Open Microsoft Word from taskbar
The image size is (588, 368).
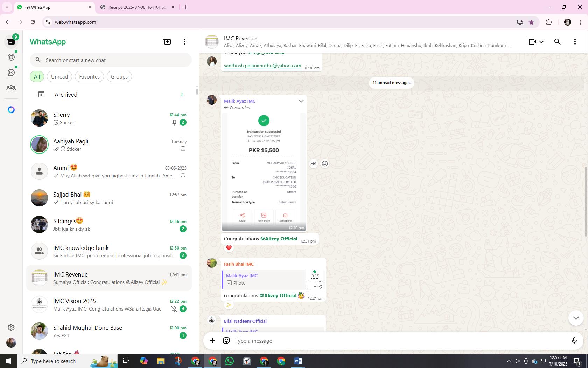coord(298,361)
